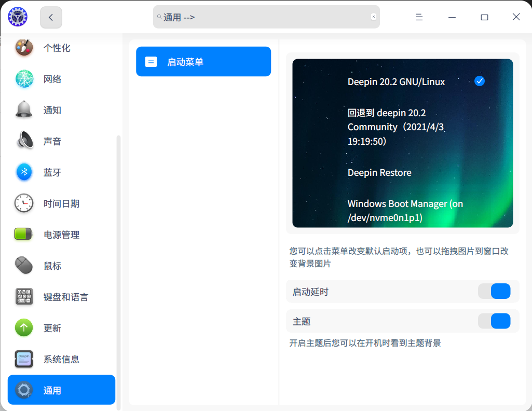Open Bluetooth icon
This screenshot has width=532, height=411.
[x=24, y=172]
